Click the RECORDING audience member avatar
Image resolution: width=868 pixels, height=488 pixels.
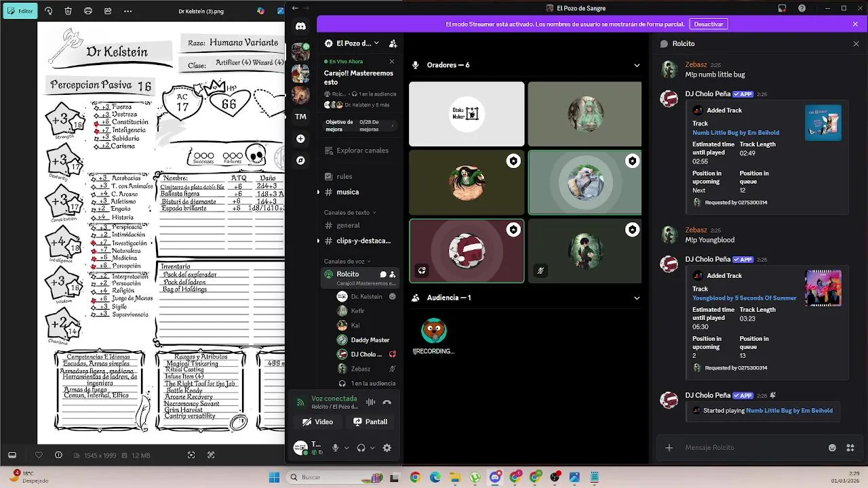[x=434, y=331]
